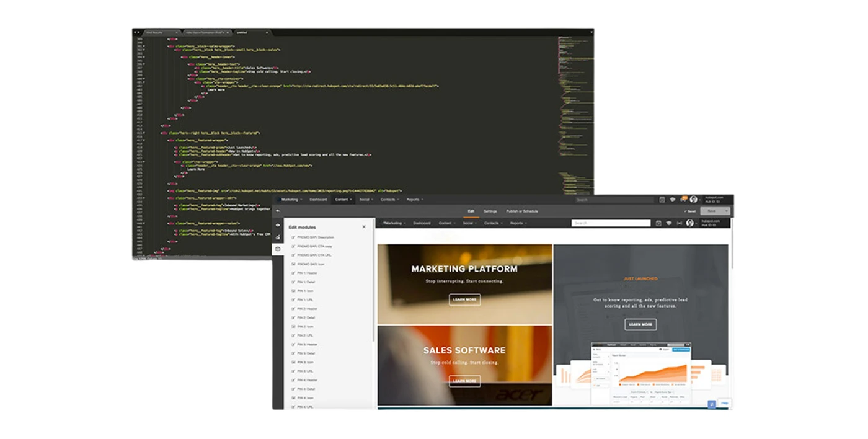Select the cube modules icon in the editor sidebar
The height and width of the screenshot is (439, 868).
pyautogui.click(x=278, y=249)
